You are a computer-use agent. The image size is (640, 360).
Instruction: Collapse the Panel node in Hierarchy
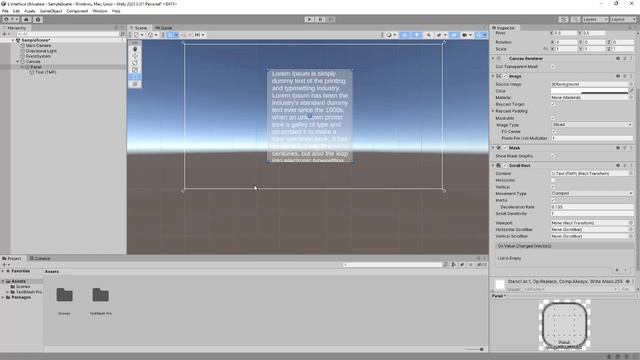point(22,67)
